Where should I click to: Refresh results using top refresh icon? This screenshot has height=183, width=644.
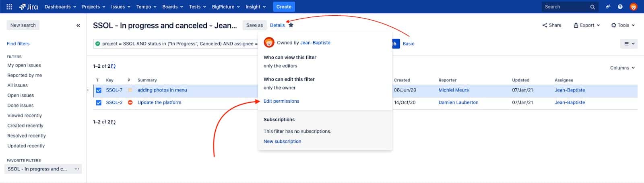coord(113,66)
